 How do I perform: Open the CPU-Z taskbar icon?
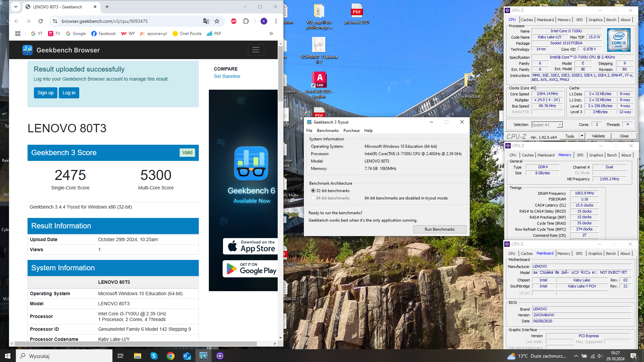pyautogui.click(x=220, y=356)
